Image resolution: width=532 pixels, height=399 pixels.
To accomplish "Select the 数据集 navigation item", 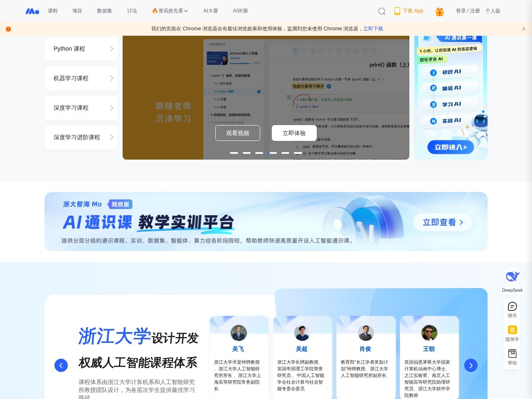I will pos(104,11).
